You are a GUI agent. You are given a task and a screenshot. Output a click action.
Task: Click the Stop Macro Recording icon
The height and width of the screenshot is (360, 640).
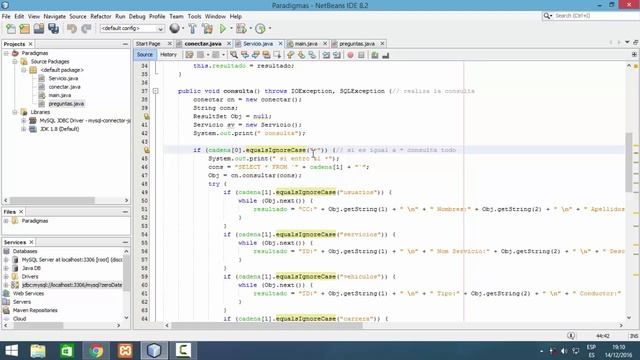361,55
